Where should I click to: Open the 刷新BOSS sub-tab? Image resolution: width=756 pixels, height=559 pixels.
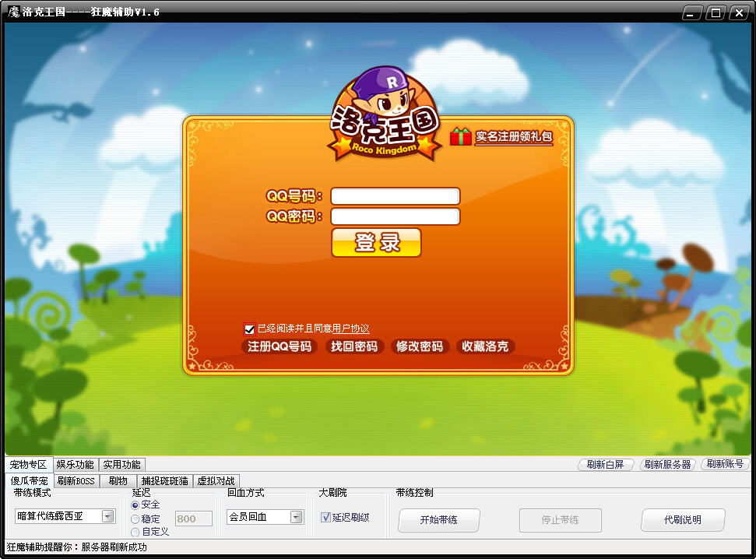[76, 481]
